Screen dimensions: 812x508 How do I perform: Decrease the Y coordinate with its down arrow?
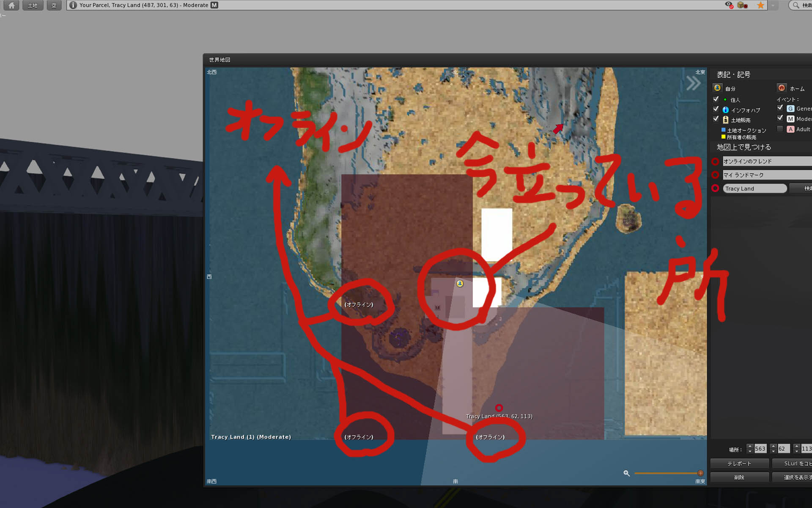point(773,451)
